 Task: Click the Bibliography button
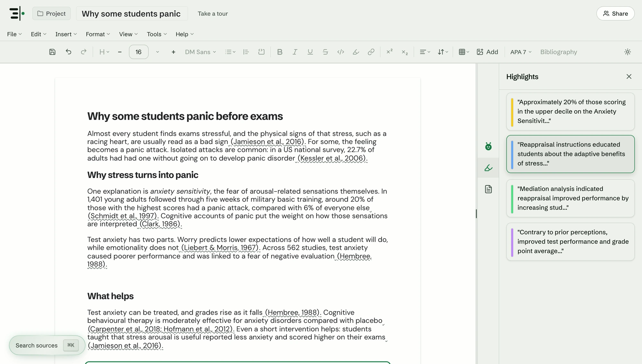click(x=559, y=52)
